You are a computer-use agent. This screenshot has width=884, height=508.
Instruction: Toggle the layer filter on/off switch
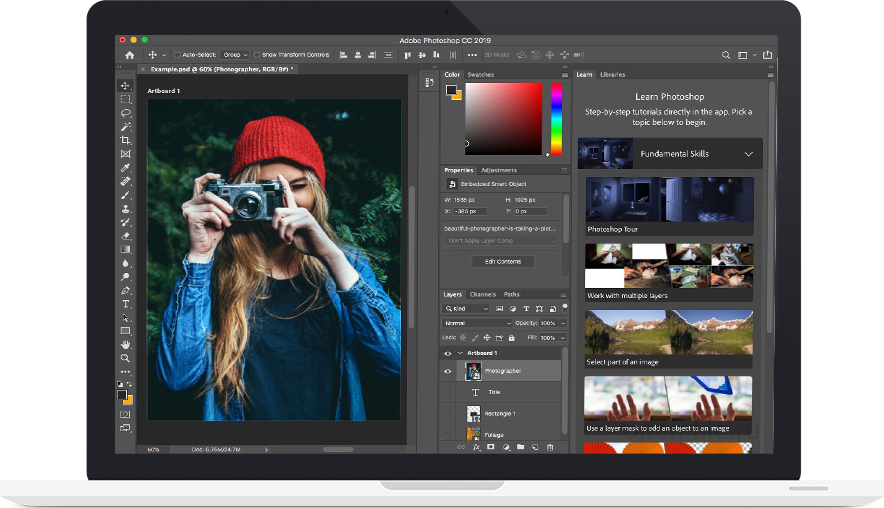coord(565,307)
